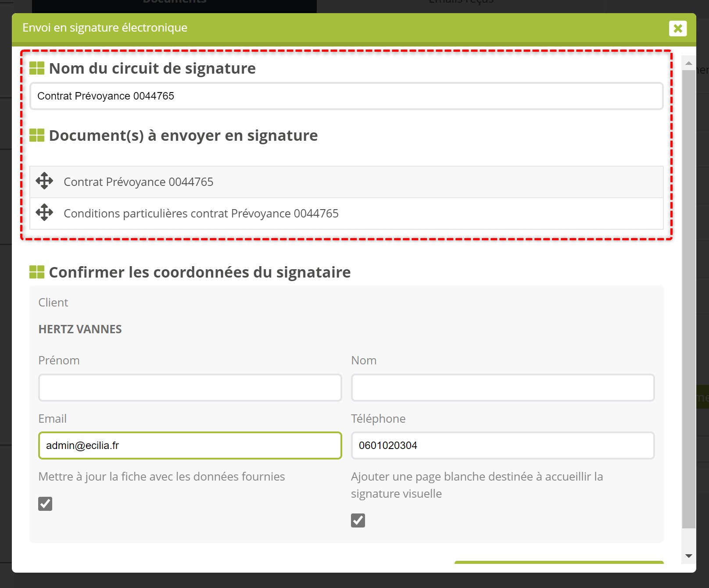Select the Conditions particulières contrat document row
The image size is (709, 588).
pyautogui.click(x=347, y=214)
